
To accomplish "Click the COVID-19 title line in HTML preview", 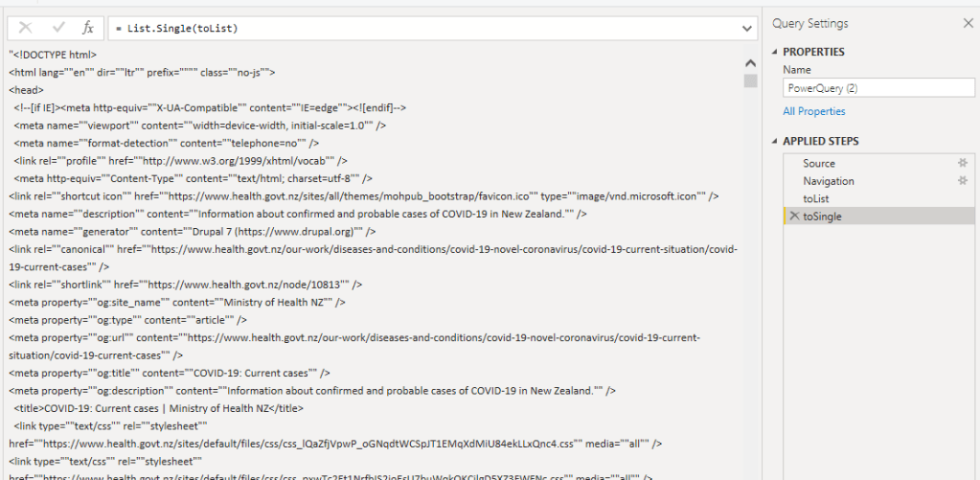I will click(158, 408).
